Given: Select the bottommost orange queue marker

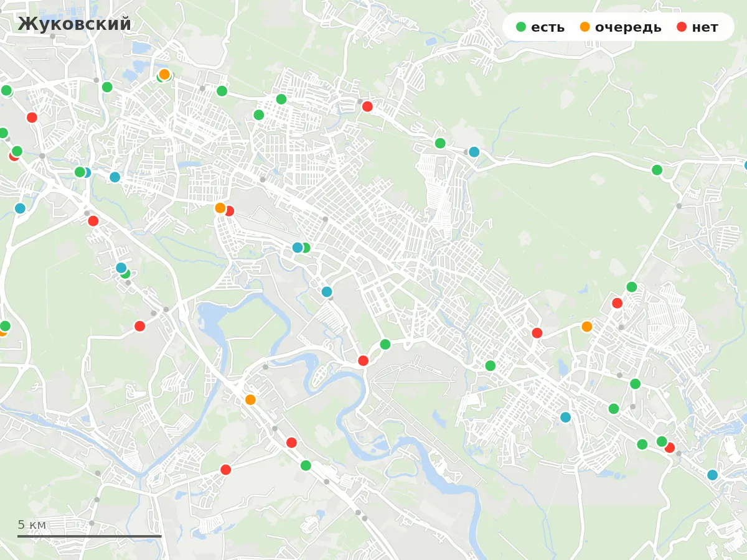Looking at the screenshot, I should pos(250,399).
